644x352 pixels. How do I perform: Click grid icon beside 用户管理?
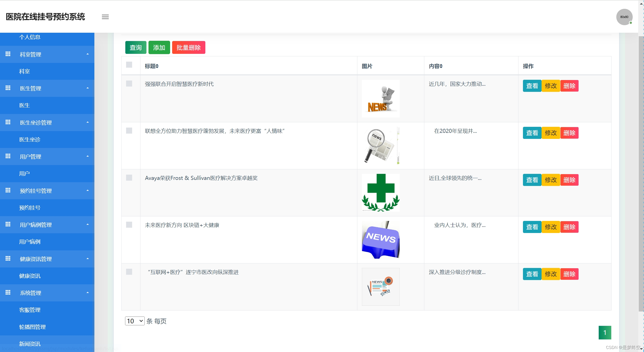click(x=8, y=156)
